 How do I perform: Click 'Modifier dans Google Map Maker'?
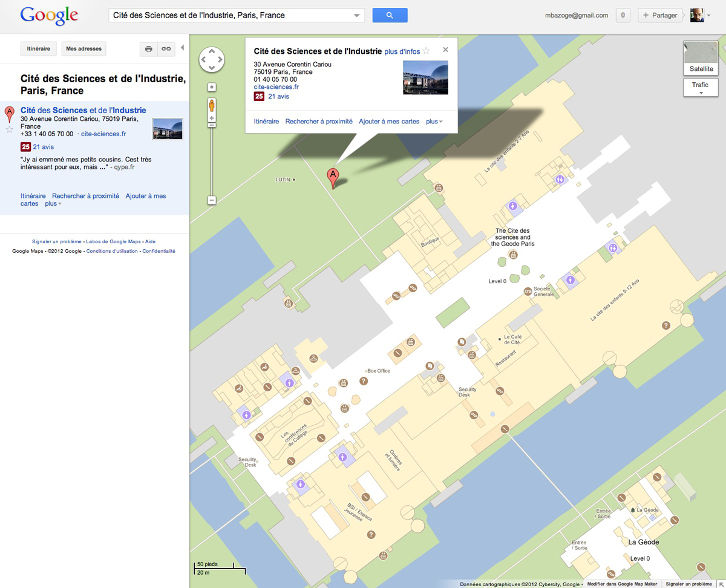622,584
